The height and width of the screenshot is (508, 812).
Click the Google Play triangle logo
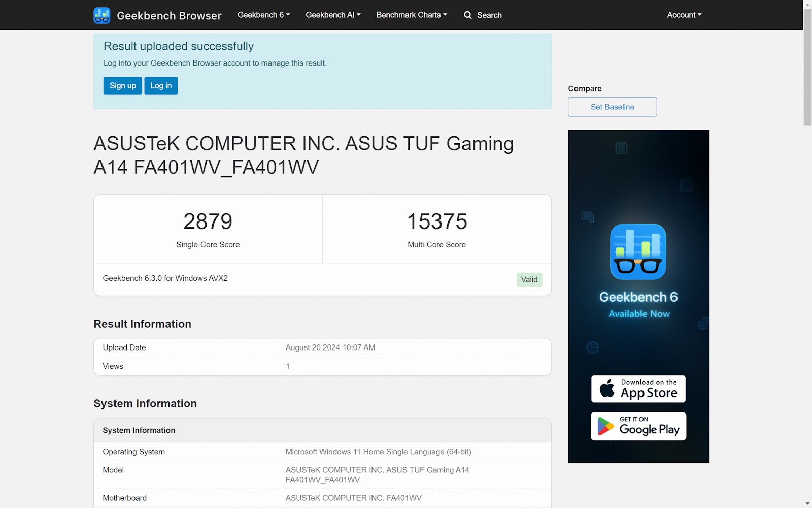pyautogui.click(x=605, y=426)
